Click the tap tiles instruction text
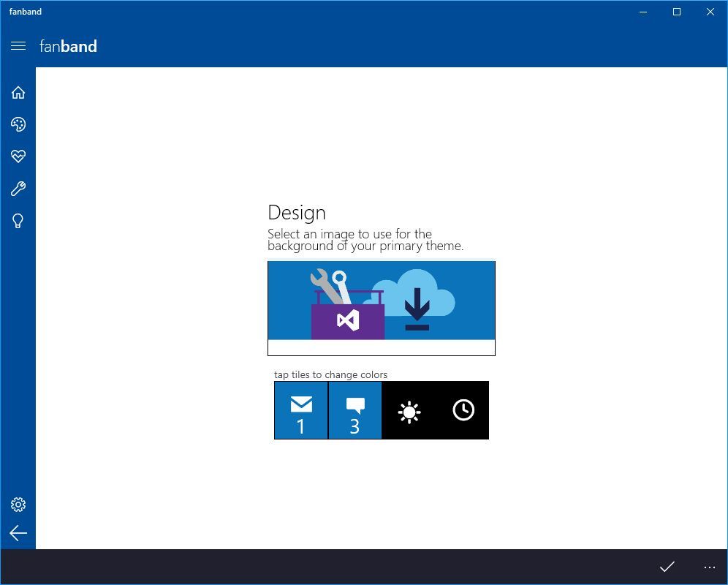Screen dimensions: 728x585 pyautogui.click(x=330, y=374)
